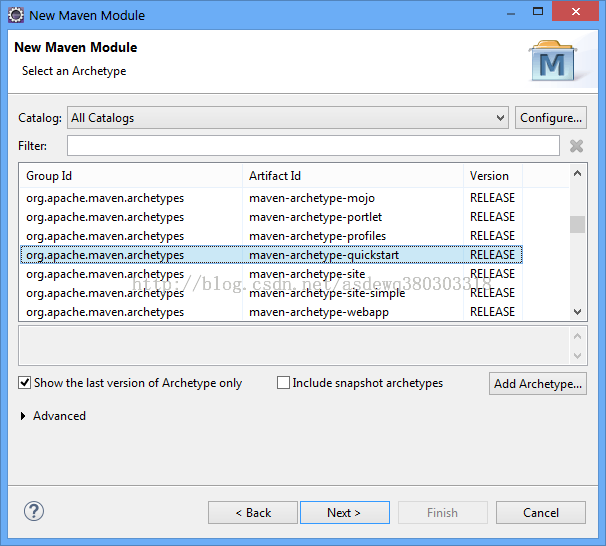Open the Configure... catalog settings
The image size is (606, 546).
point(551,117)
